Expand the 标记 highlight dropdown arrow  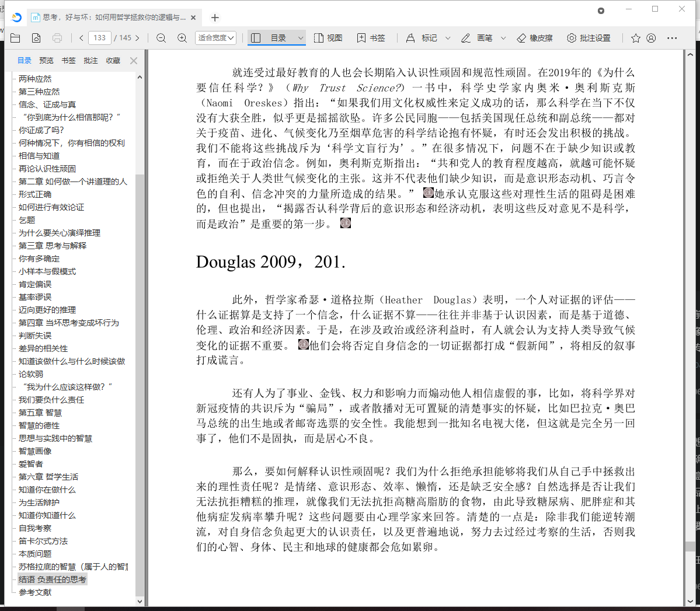[448, 38]
